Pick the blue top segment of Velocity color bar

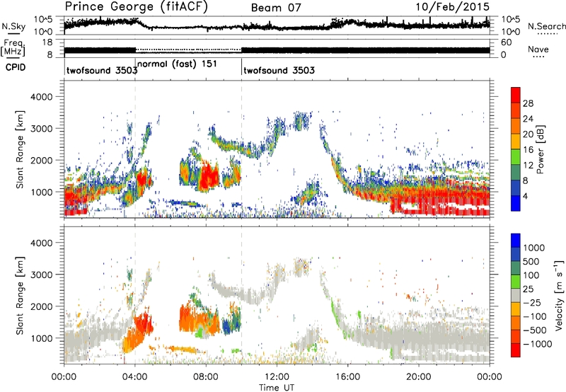point(516,241)
